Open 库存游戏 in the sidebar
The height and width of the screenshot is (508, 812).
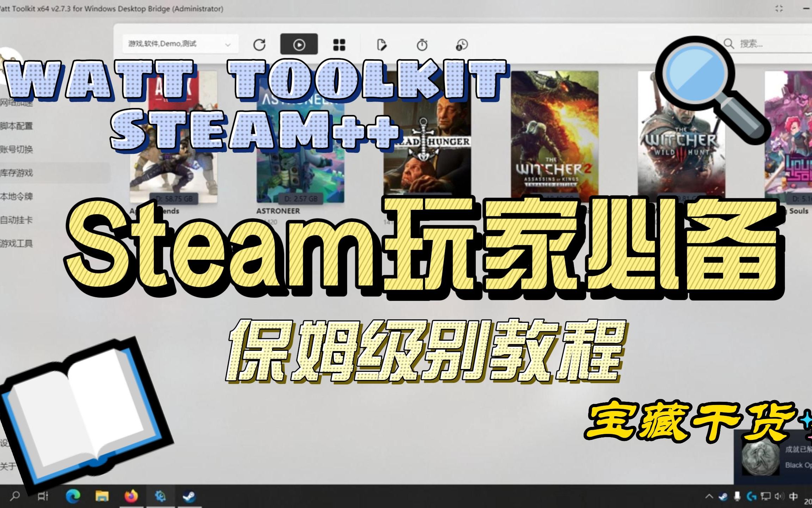(x=17, y=173)
